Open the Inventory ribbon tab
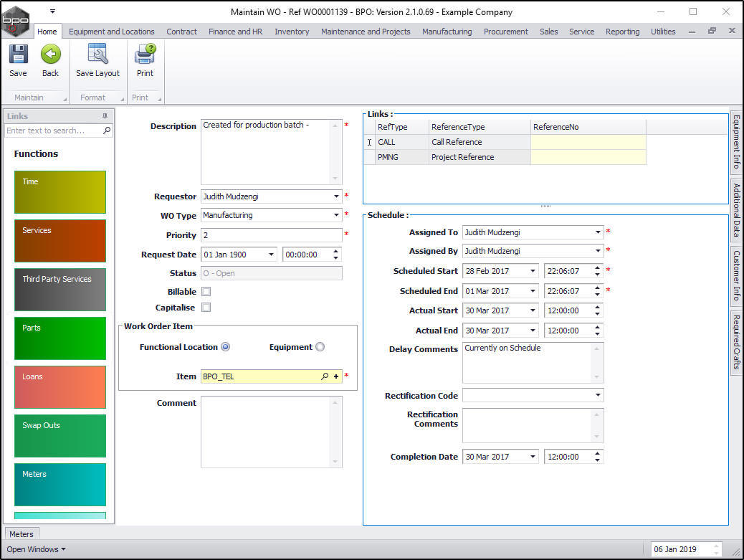744x560 pixels. coord(292,32)
